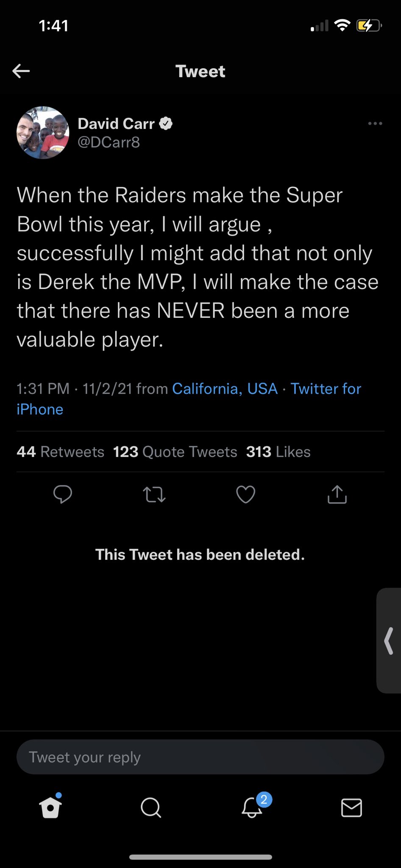The height and width of the screenshot is (868, 401).
Task: Tap the retweet arrows icon
Action: (x=154, y=495)
